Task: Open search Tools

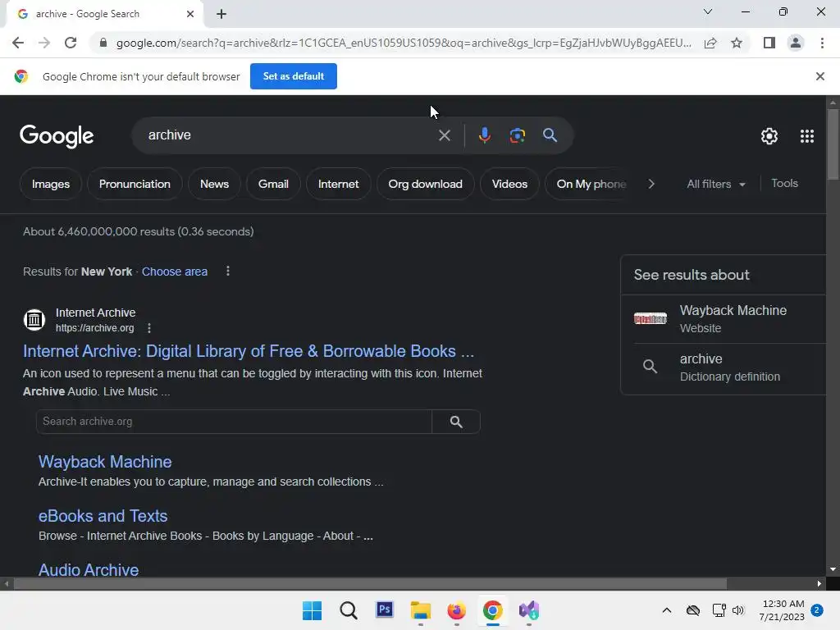Action: pyautogui.click(x=784, y=183)
